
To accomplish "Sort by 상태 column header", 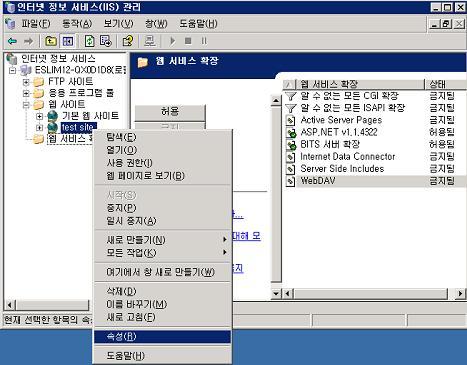I will (x=446, y=84).
